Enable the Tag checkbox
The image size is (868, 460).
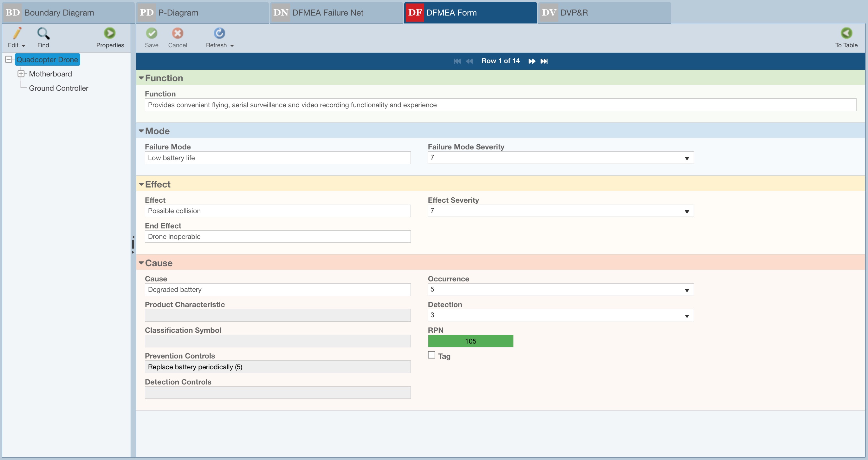click(x=431, y=355)
